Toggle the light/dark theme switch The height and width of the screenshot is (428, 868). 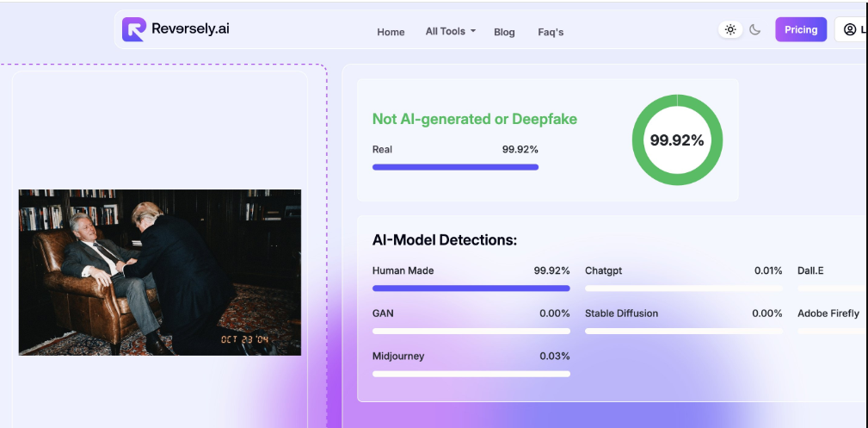coord(742,29)
